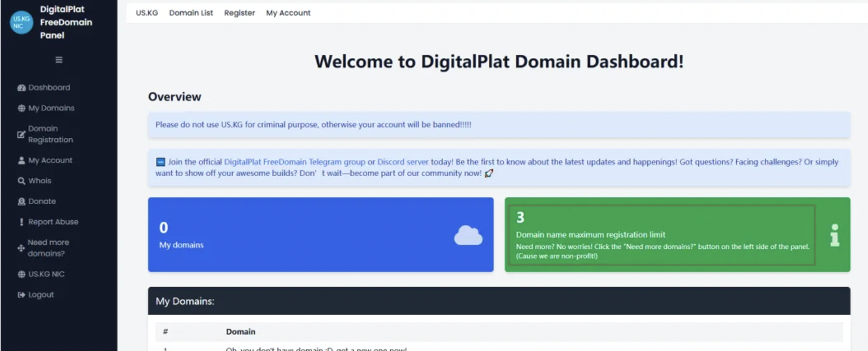Click the # column header
The width and height of the screenshot is (868, 351).
tap(165, 332)
